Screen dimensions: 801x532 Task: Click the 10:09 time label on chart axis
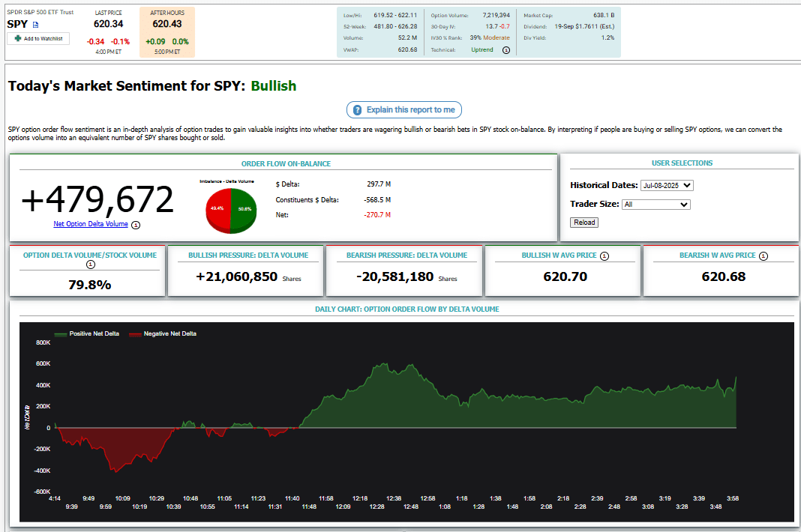[122, 498]
